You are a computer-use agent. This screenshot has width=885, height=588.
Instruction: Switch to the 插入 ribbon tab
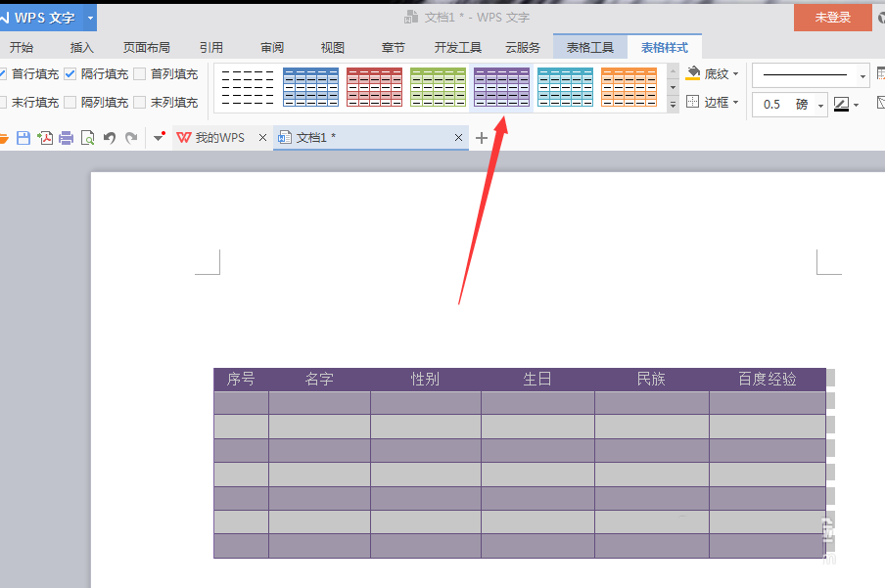pyautogui.click(x=81, y=46)
